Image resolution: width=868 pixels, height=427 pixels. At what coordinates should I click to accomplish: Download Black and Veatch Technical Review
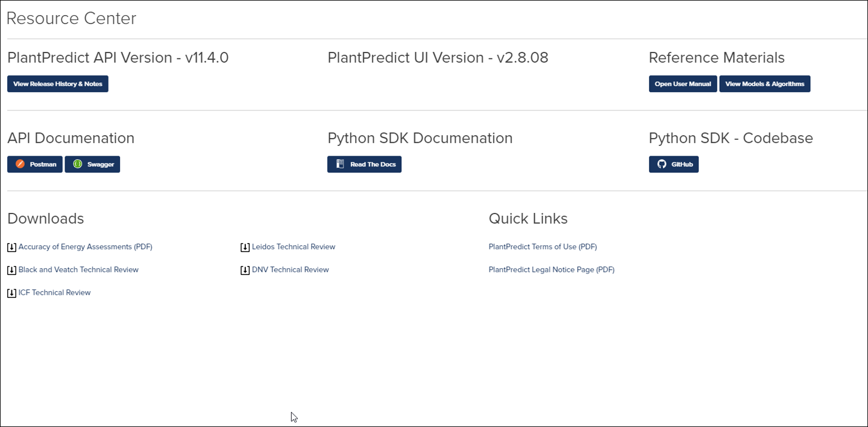pyautogui.click(x=78, y=270)
